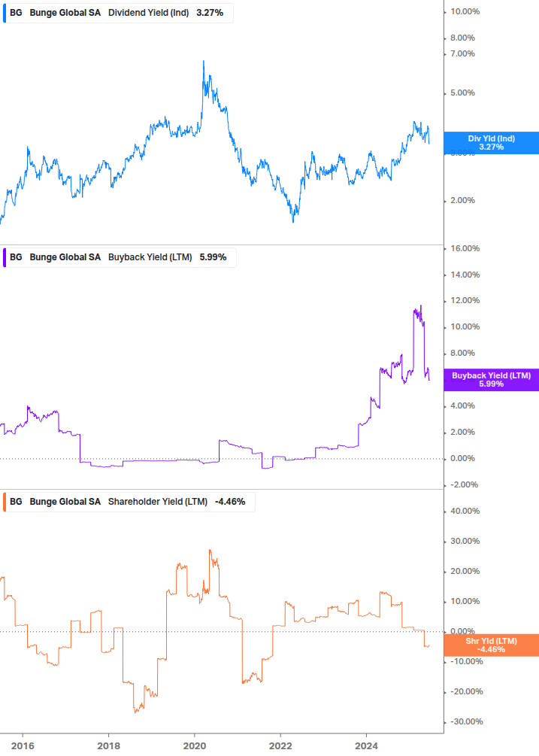The height and width of the screenshot is (756, 539).
Task: Click the 3.27% value in the dividend legend
Action: click(210, 13)
